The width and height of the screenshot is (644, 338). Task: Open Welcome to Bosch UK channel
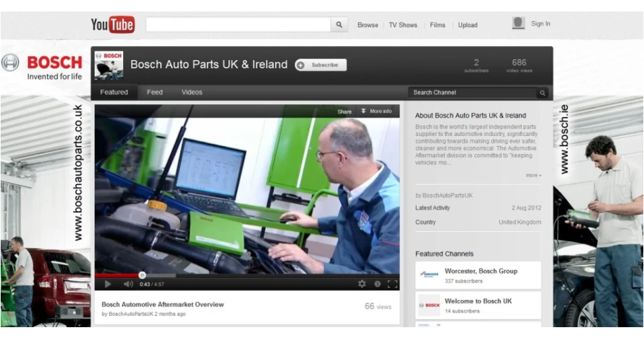[478, 301]
